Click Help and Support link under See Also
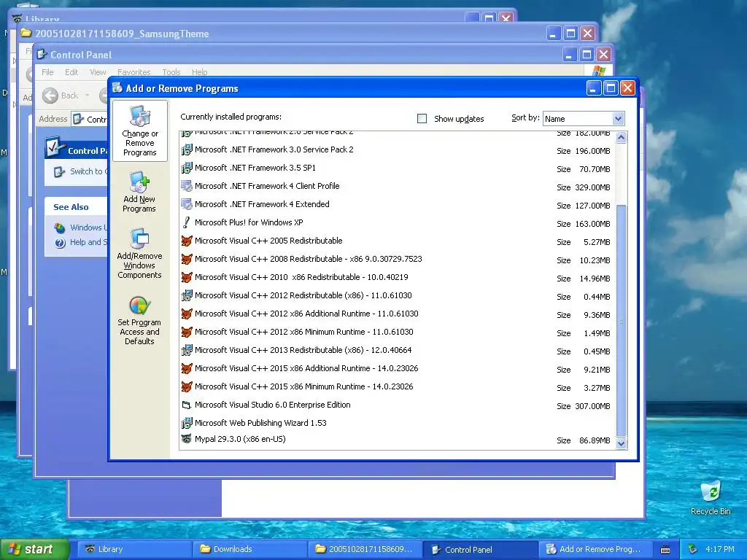 (x=88, y=242)
